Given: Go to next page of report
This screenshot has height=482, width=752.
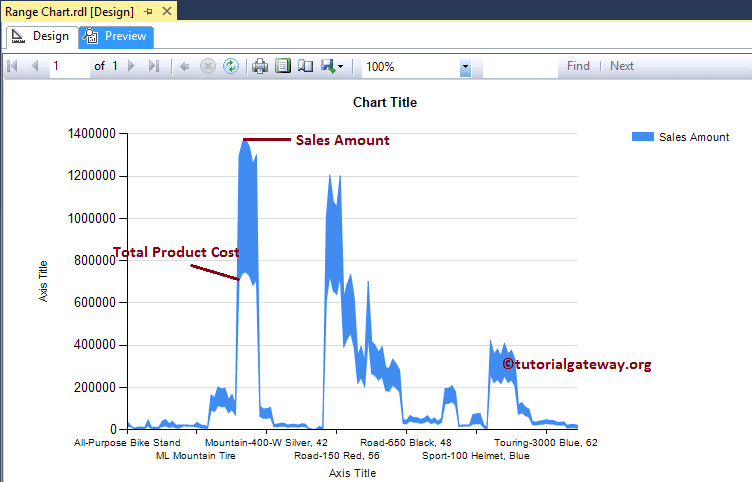Looking at the screenshot, I should 131,66.
